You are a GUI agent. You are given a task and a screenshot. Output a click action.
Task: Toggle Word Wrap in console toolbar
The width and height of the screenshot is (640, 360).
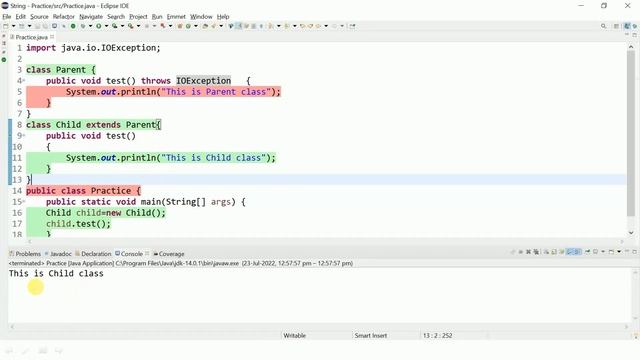pos(562,252)
